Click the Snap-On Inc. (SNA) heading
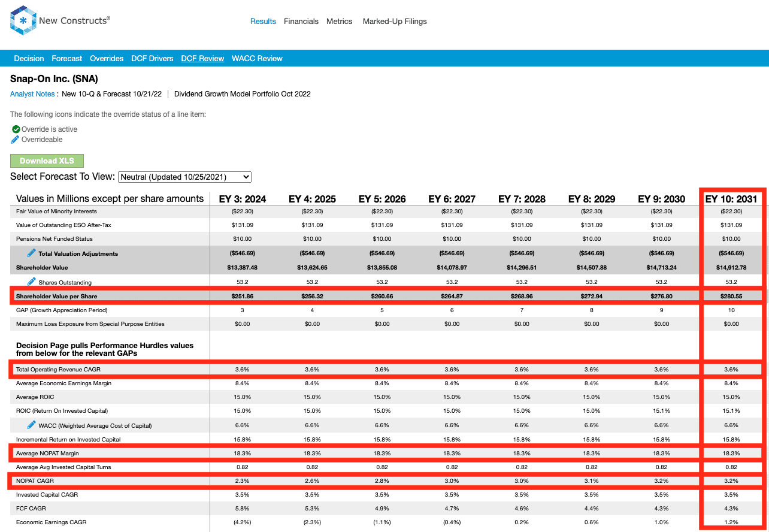Viewport: 769px width, 532px height. [54, 79]
